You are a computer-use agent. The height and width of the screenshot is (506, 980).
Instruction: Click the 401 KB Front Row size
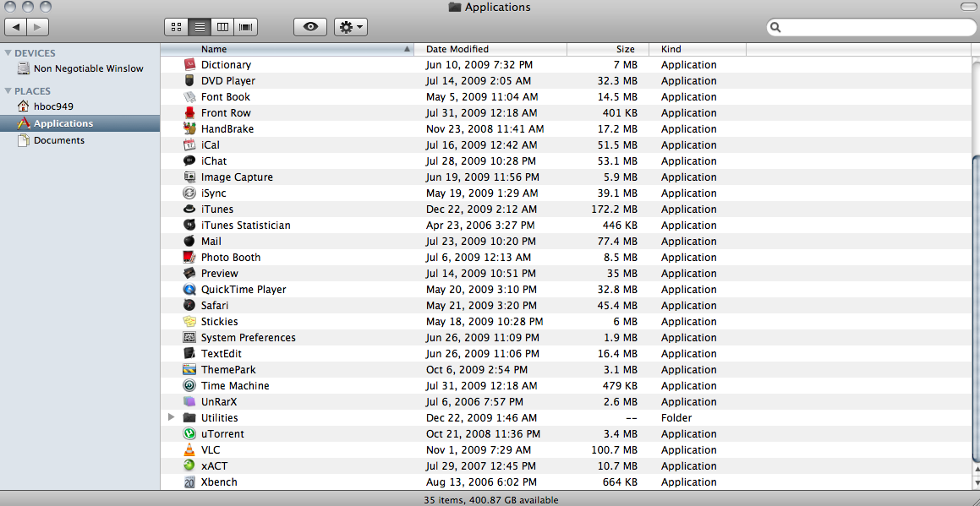(x=621, y=113)
